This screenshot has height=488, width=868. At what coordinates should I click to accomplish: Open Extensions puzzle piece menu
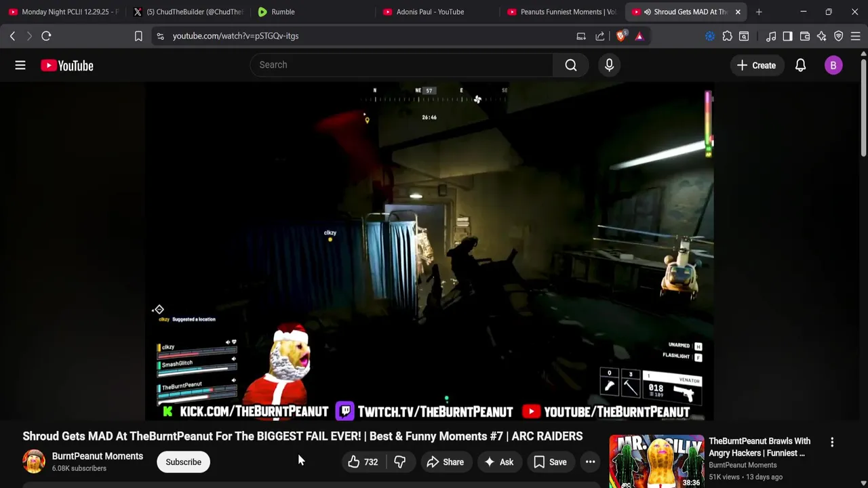[x=727, y=36]
